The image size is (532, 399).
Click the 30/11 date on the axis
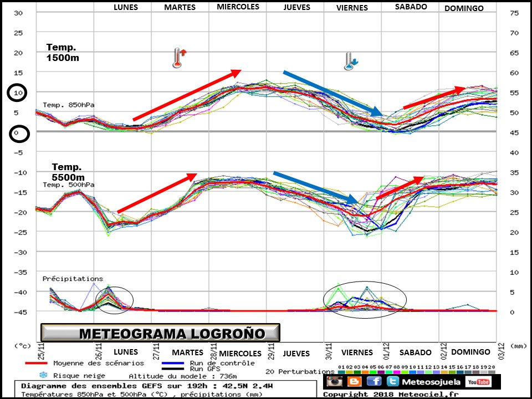pos(329,351)
